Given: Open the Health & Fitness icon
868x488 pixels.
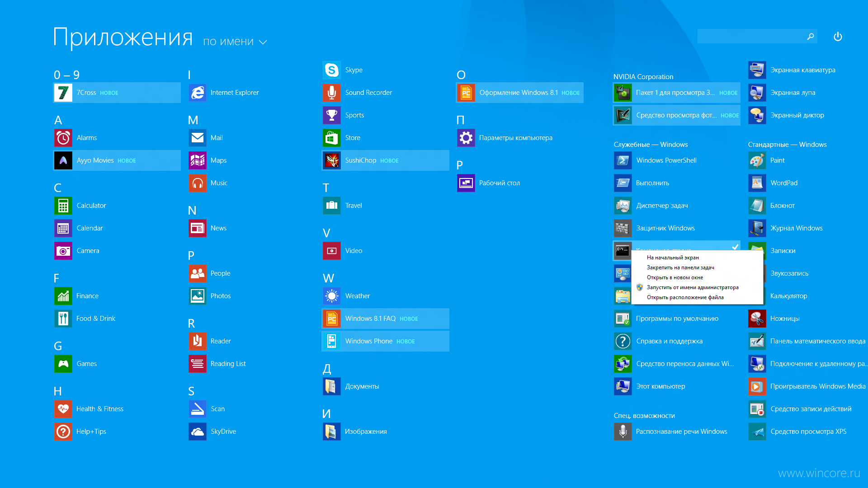Looking at the screenshot, I should coord(63,409).
